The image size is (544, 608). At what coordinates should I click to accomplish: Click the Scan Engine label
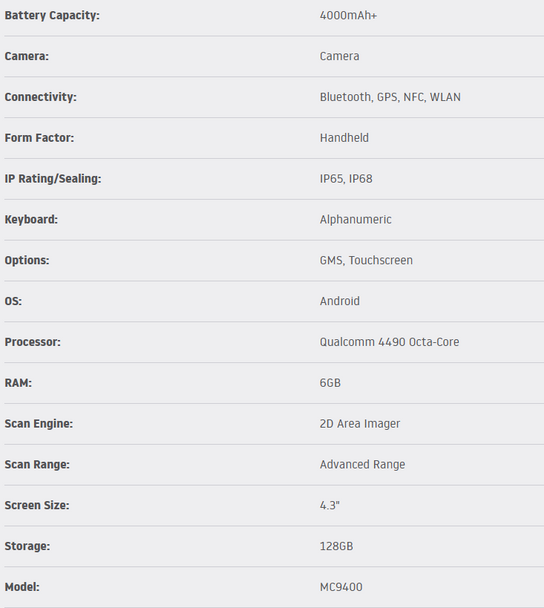[x=39, y=424]
